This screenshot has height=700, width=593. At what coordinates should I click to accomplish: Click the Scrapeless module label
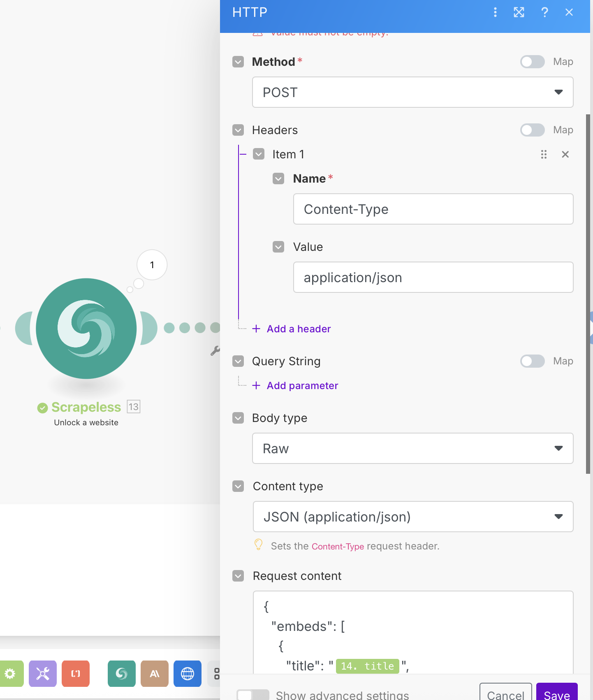click(x=86, y=407)
